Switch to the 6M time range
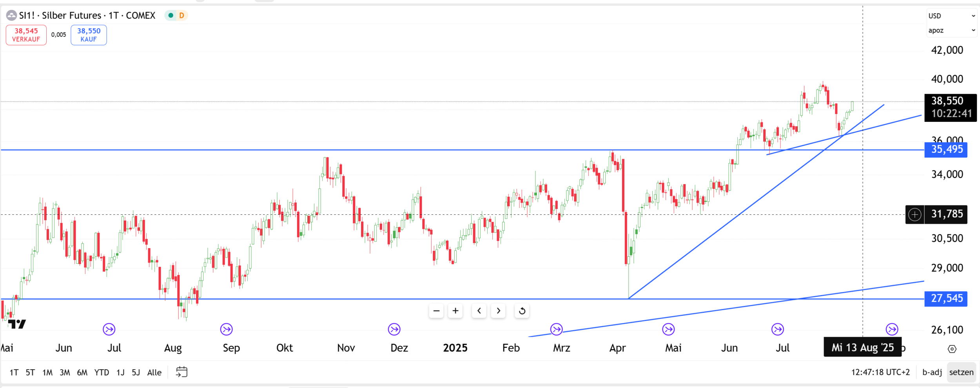Screen dimensions: 980x388 tap(82, 372)
